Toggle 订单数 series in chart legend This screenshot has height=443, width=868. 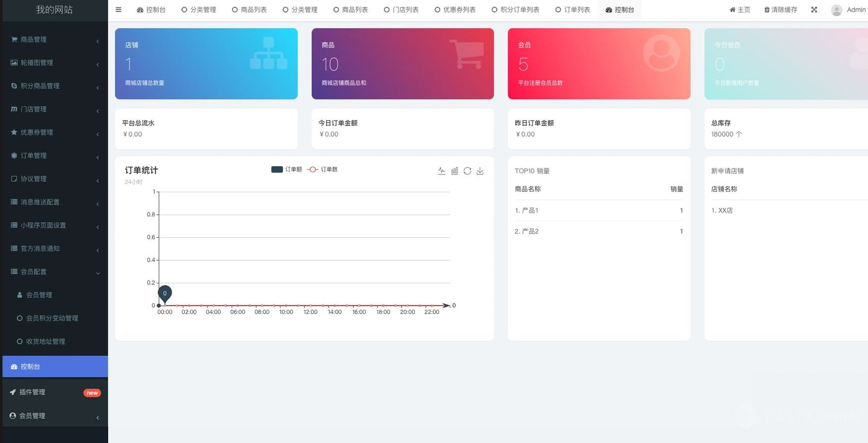point(323,170)
